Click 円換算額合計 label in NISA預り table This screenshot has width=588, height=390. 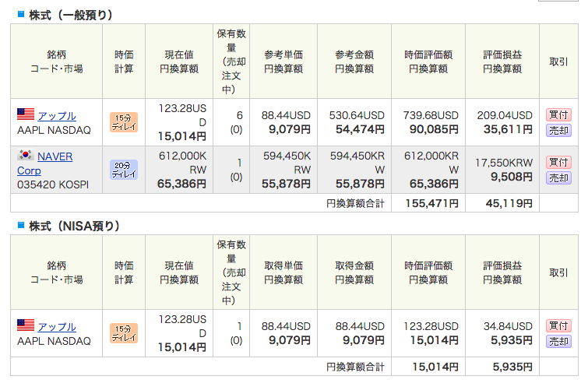[355, 367]
